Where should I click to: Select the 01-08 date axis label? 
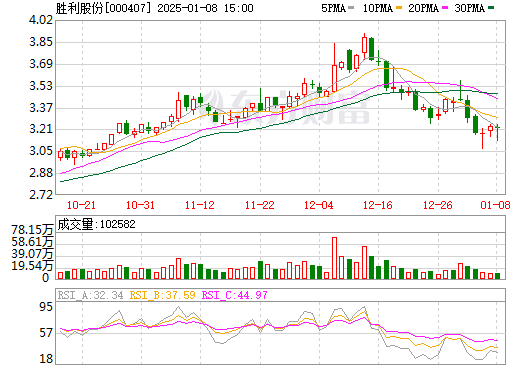[x=495, y=205]
